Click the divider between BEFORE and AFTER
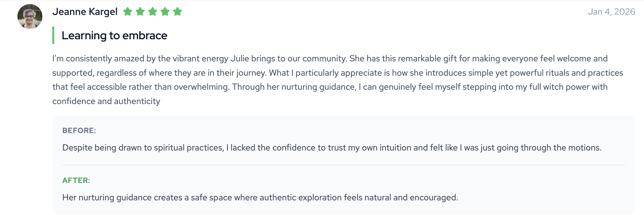This screenshot has height=215, width=644. click(343, 165)
